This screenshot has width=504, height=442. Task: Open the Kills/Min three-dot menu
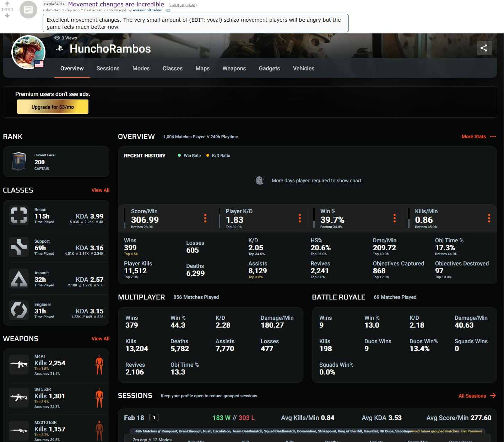coord(489,218)
